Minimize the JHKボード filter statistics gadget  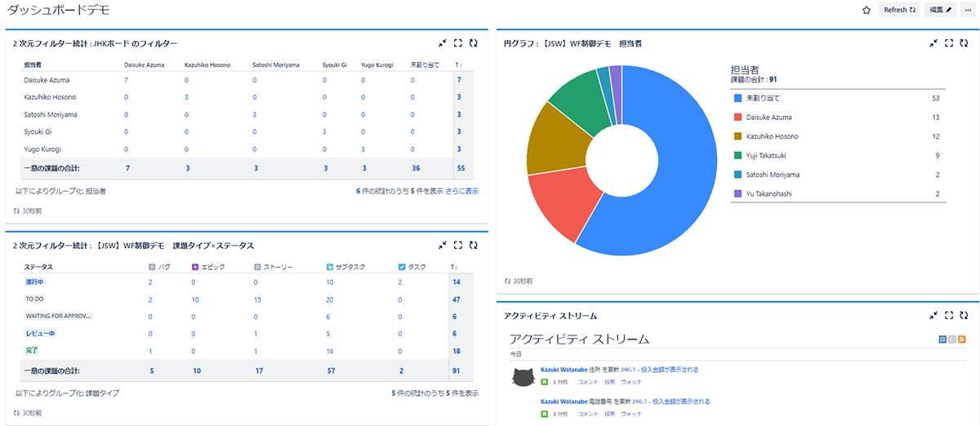(x=442, y=43)
